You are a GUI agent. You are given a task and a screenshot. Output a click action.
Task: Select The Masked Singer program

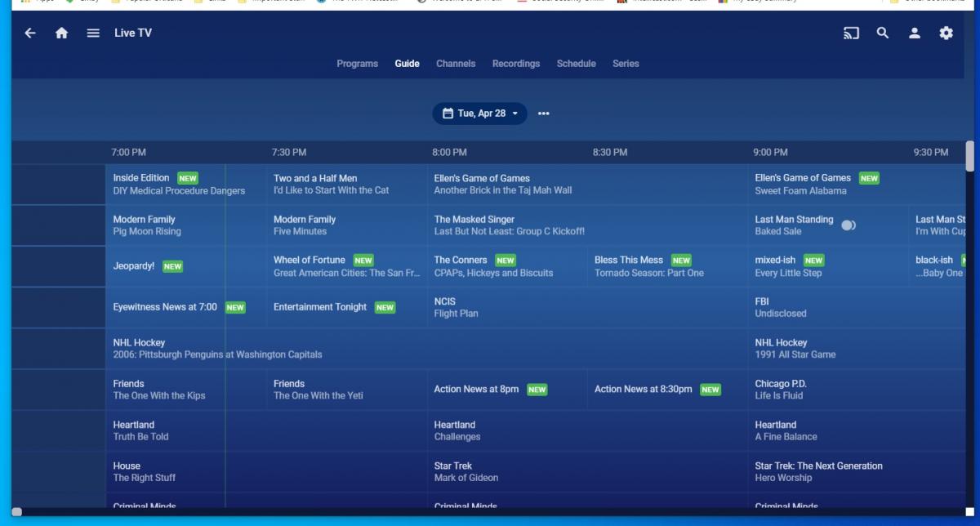[587, 225]
